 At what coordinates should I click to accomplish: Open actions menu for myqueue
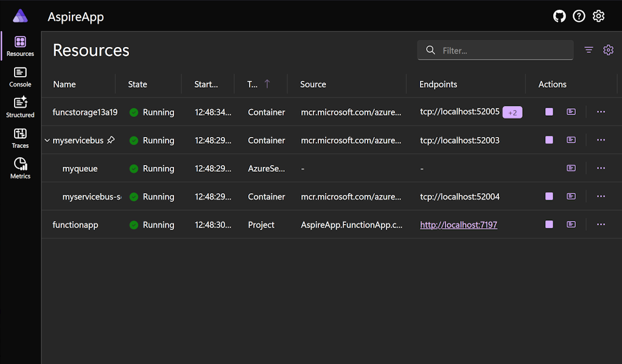tap(601, 168)
